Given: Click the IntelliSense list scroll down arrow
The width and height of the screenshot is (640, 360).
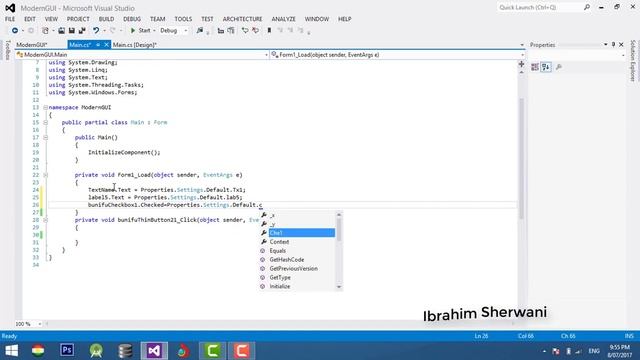Looking at the screenshot, I should pos(339,287).
